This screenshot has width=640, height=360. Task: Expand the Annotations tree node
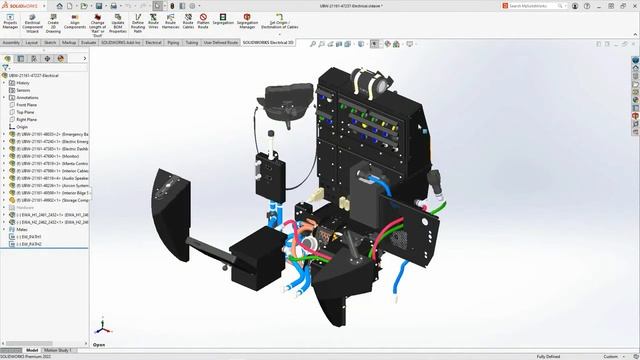point(4,98)
